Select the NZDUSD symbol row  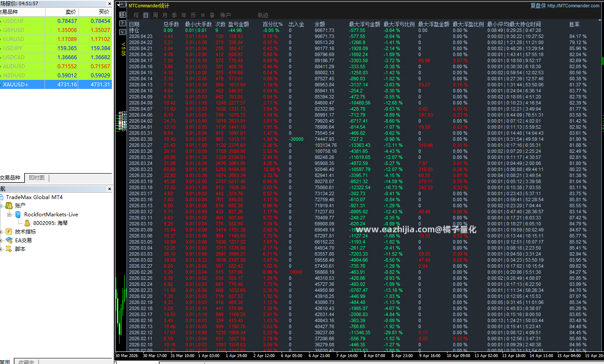coord(56,76)
